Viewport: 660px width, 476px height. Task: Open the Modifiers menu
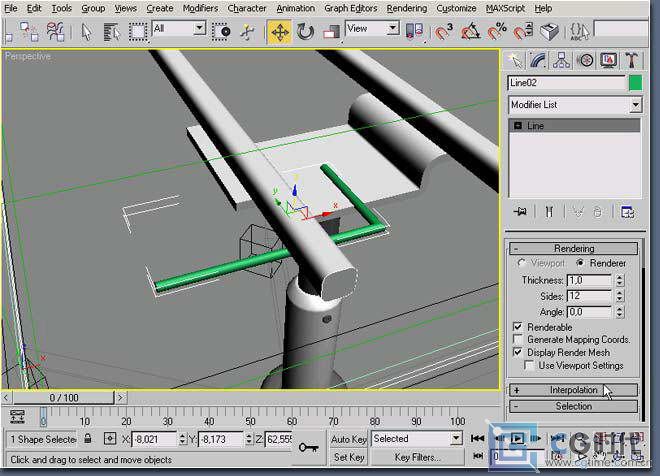click(x=200, y=8)
